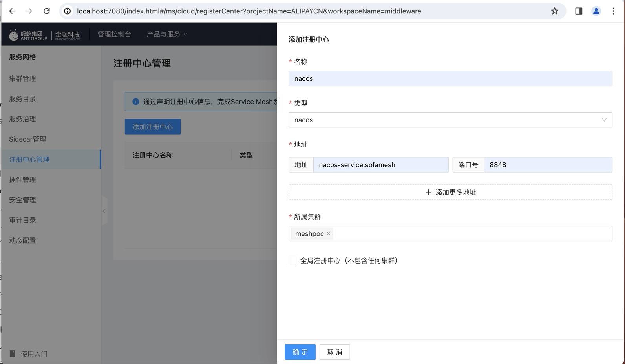Image resolution: width=625 pixels, height=364 pixels.
Task: Click the blue 添加注册中心 button
Action: pyautogui.click(x=153, y=127)
